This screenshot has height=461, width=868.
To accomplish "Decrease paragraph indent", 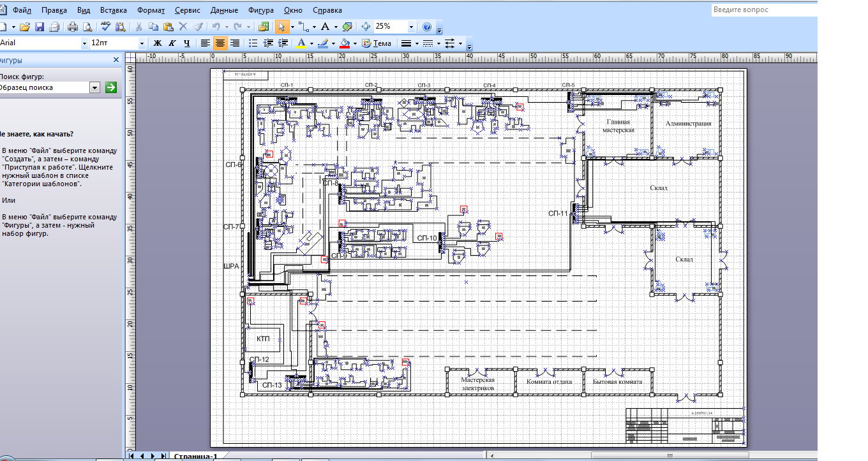I will point(267,43).
